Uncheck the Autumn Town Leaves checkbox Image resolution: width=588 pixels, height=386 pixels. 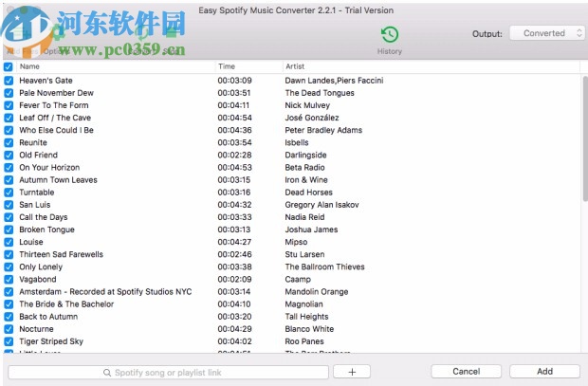coord(9,180)
